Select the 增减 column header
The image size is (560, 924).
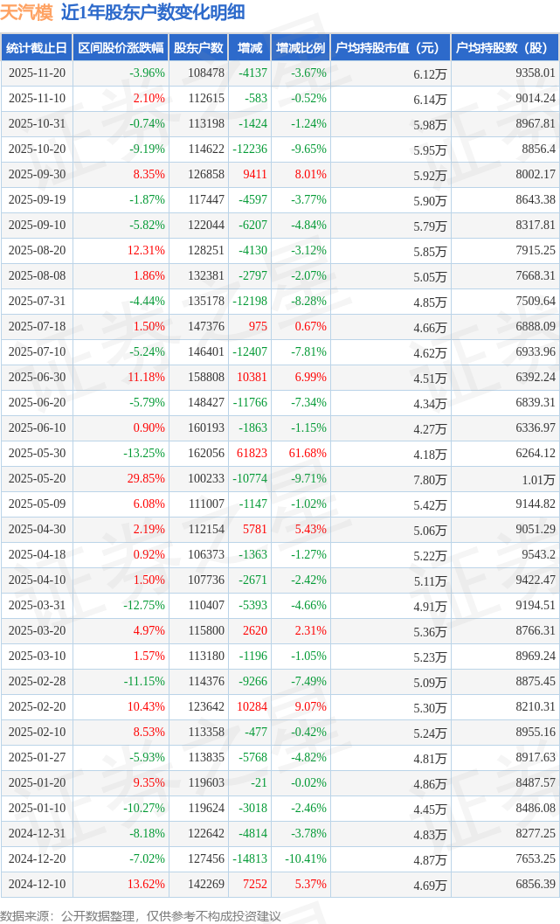coord(250,48)
